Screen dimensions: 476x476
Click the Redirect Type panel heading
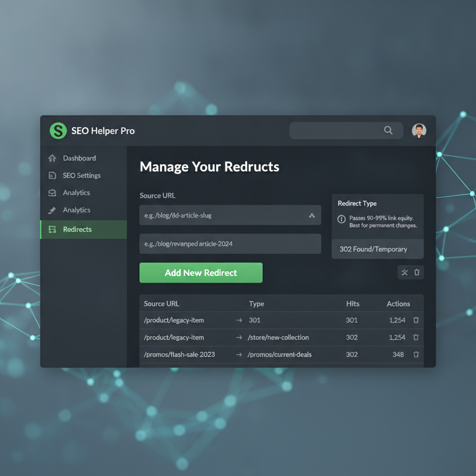[x=357, y=204]
